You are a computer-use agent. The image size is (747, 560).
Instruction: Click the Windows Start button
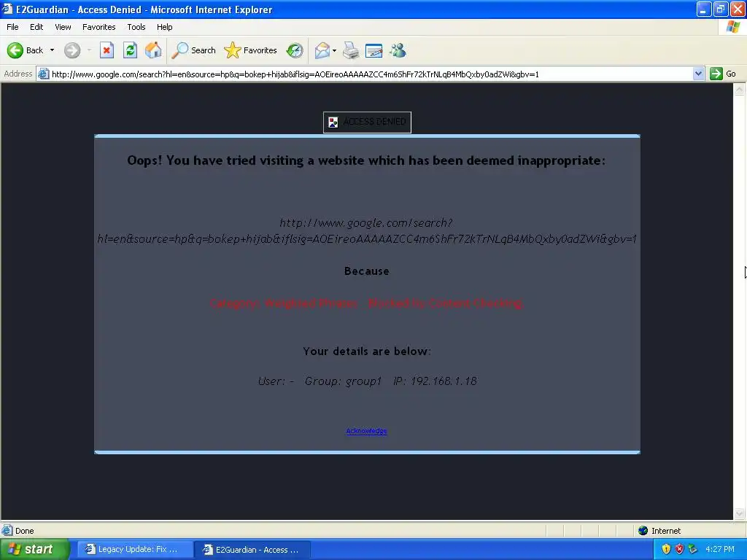(35, 550)
